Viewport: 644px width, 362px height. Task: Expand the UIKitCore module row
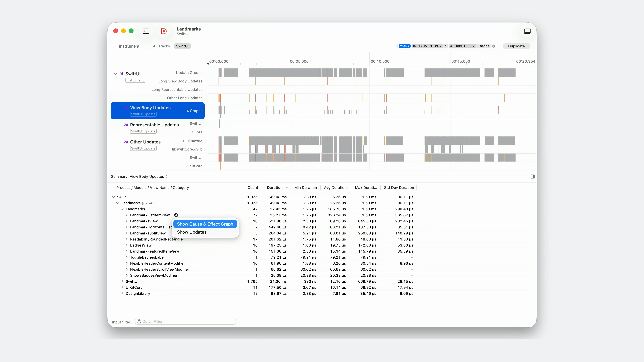122,288
